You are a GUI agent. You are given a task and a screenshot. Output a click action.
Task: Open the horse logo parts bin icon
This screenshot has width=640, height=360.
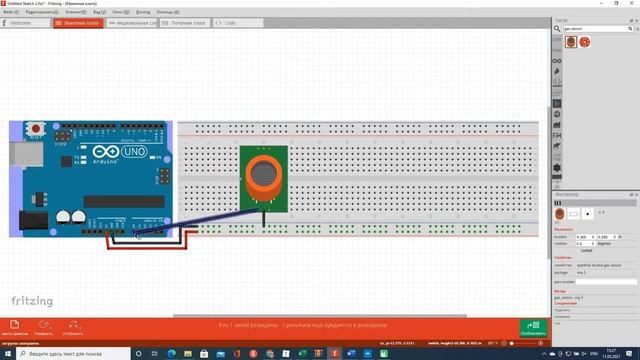(x=557, y=146)
